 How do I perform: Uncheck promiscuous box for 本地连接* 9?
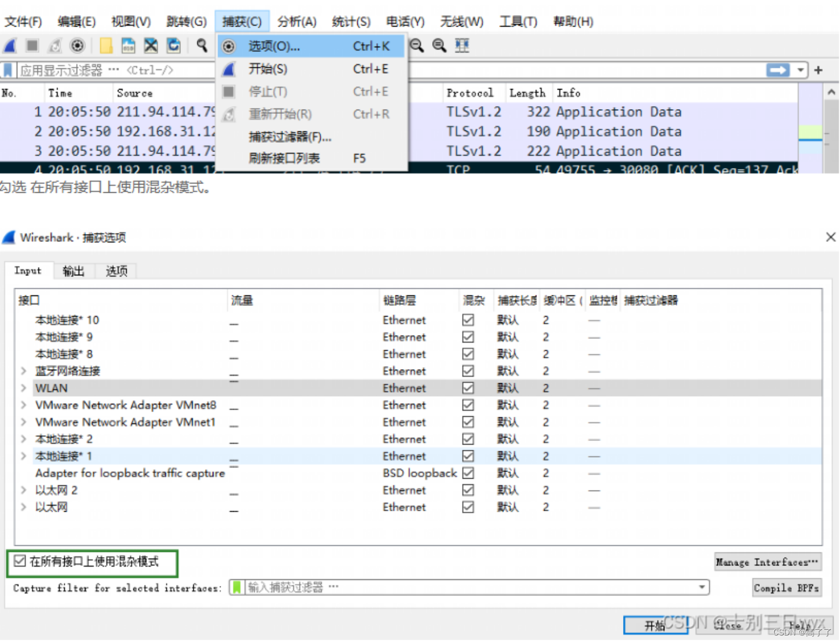click(x=468, y=337)
